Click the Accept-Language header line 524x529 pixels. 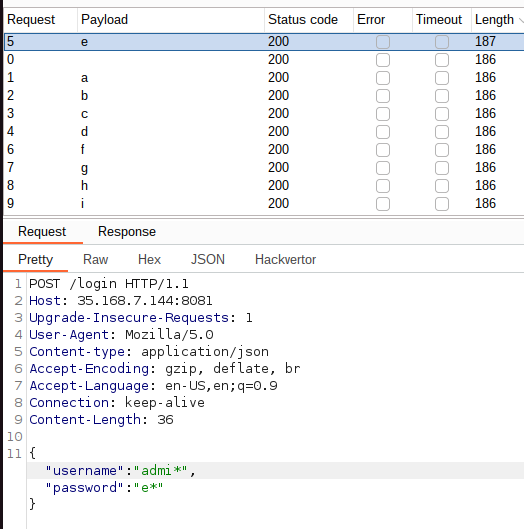pos(153,386)
